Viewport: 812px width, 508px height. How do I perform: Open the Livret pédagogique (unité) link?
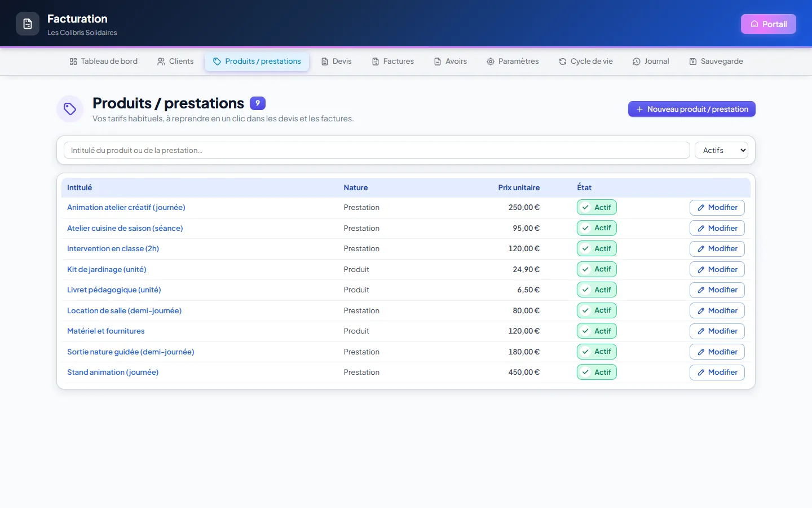(114, 290)
